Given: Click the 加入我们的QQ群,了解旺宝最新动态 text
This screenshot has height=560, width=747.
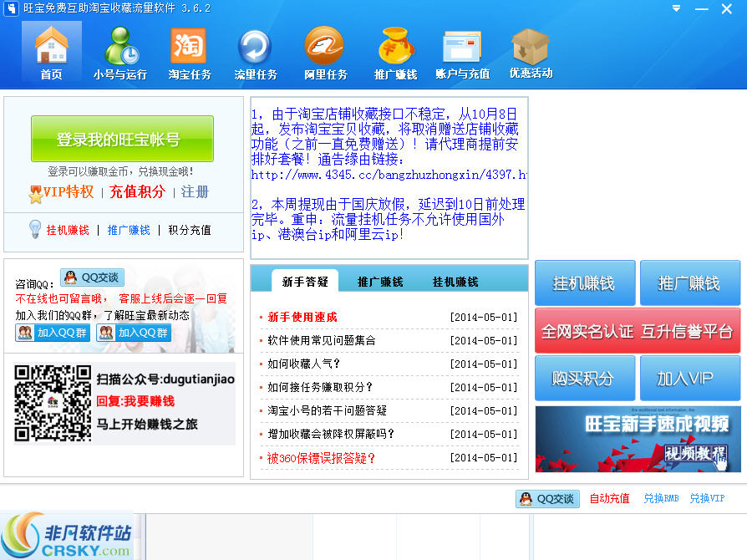Looking at the screenshot, I should [103, 315].
